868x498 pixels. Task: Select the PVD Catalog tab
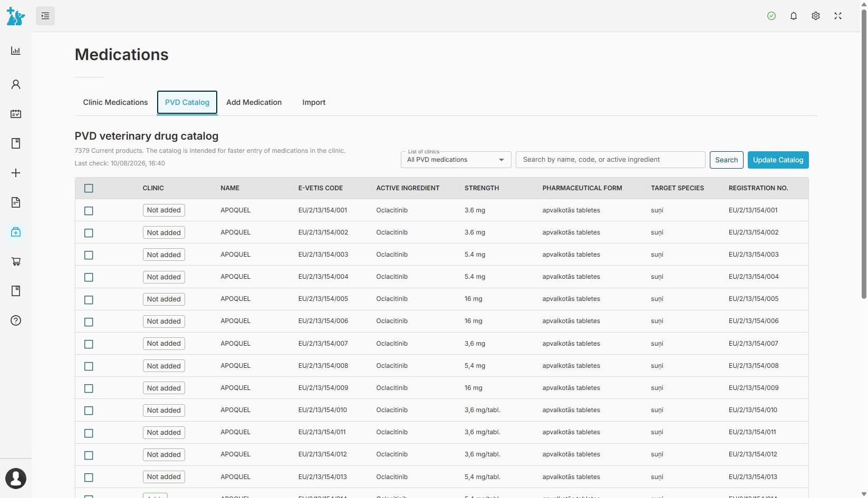[x=187, y=102]
